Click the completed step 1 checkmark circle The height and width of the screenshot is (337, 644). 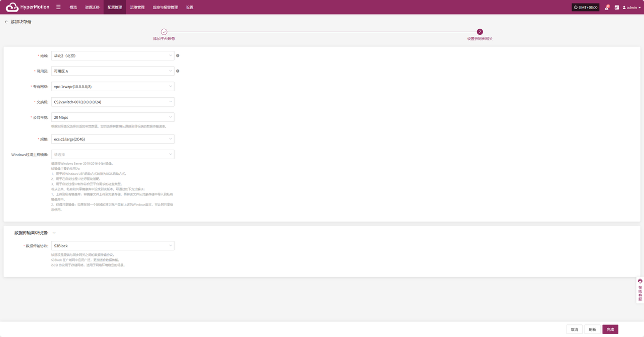(164, 32)
